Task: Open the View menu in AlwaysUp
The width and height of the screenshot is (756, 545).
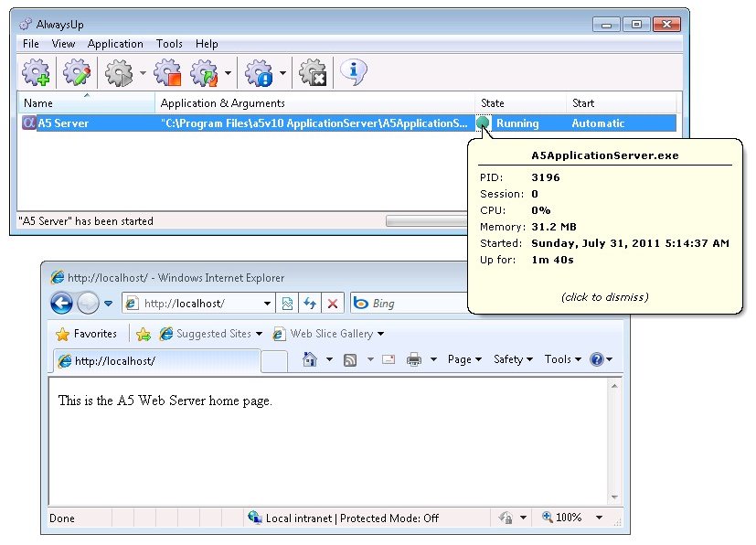Action: pyautogui.click(x=63, y=44)
